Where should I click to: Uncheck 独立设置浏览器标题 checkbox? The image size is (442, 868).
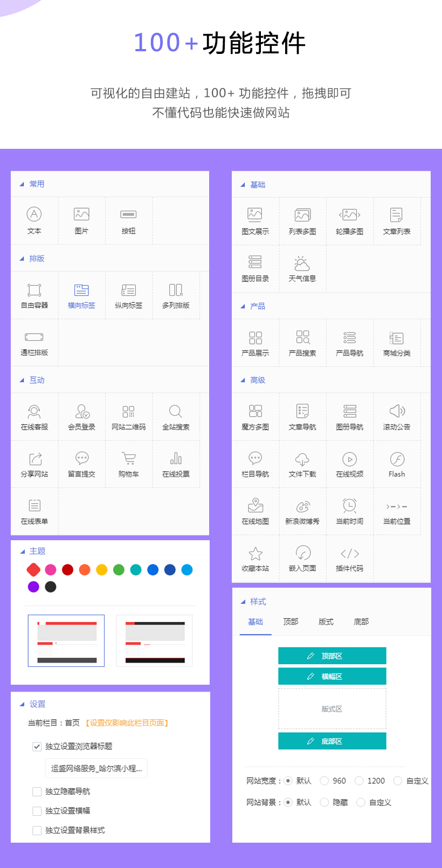click(x=37, y=747)
